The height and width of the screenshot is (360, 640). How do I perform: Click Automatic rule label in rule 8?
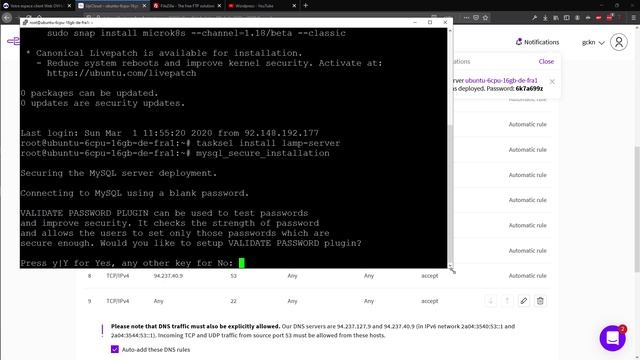tap(527, 276)
